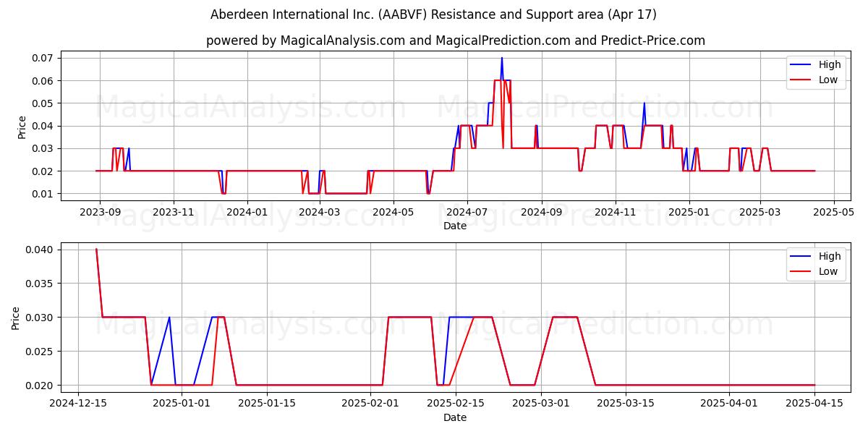Click the 'Price' axis label of the top chart
This screenshot has height=434, width=868.
pos(22,127)
